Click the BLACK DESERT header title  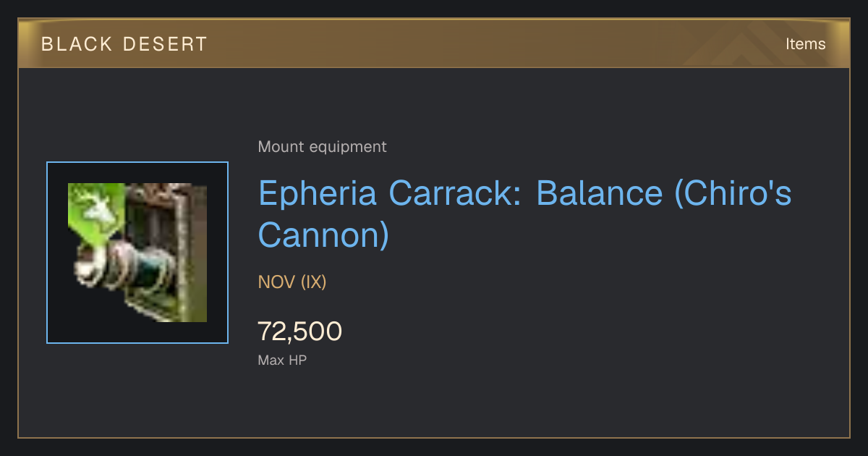click(x=124, y=44)
